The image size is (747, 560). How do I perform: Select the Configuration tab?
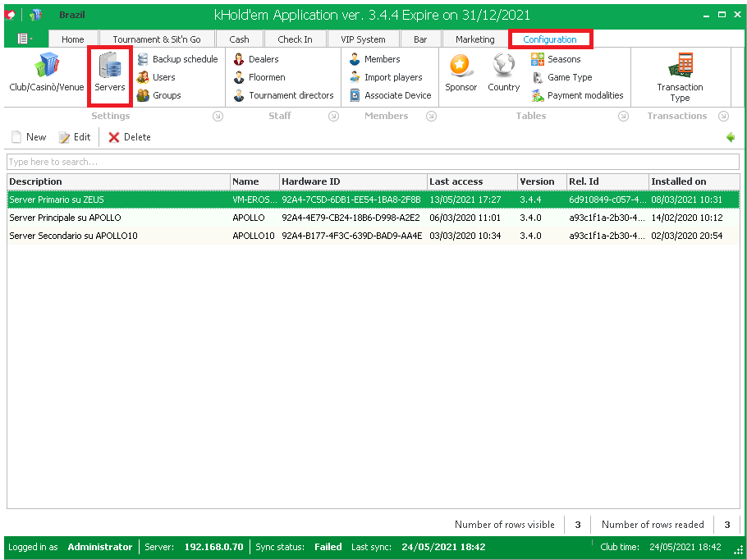pyautogui.click(x=550, y=39)
